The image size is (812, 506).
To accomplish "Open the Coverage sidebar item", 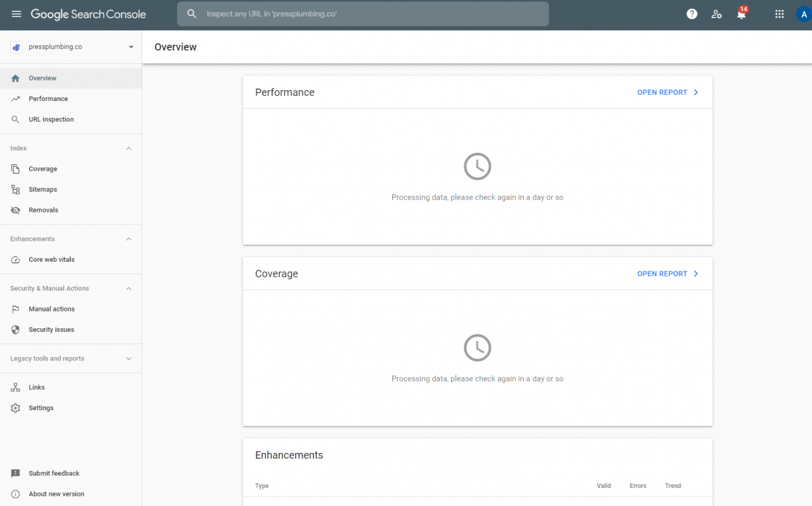I will 70,169.
